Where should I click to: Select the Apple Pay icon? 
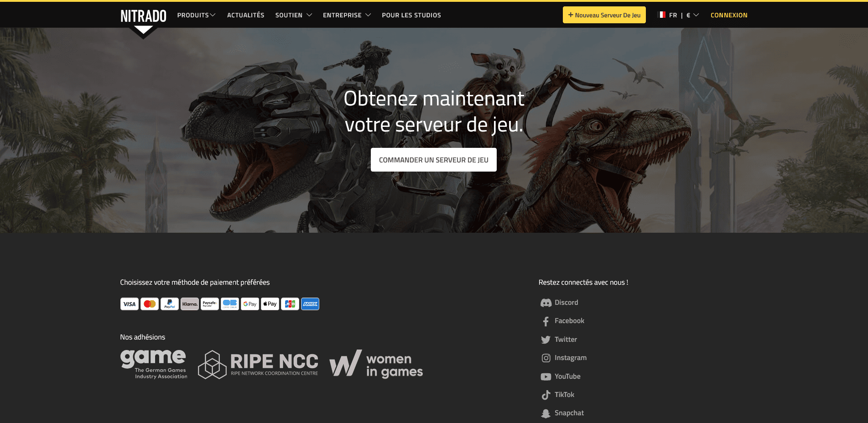pyautogui.click(x=270, y=304)
